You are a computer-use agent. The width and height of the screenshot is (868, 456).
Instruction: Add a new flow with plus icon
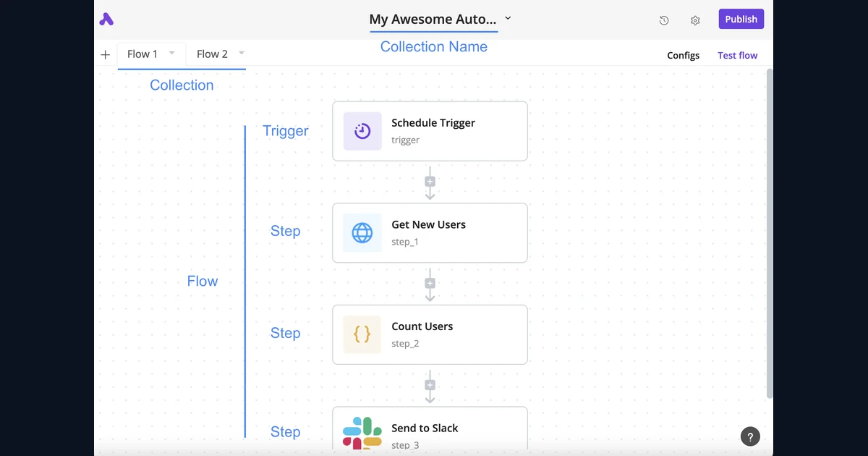tap(106, 54)
